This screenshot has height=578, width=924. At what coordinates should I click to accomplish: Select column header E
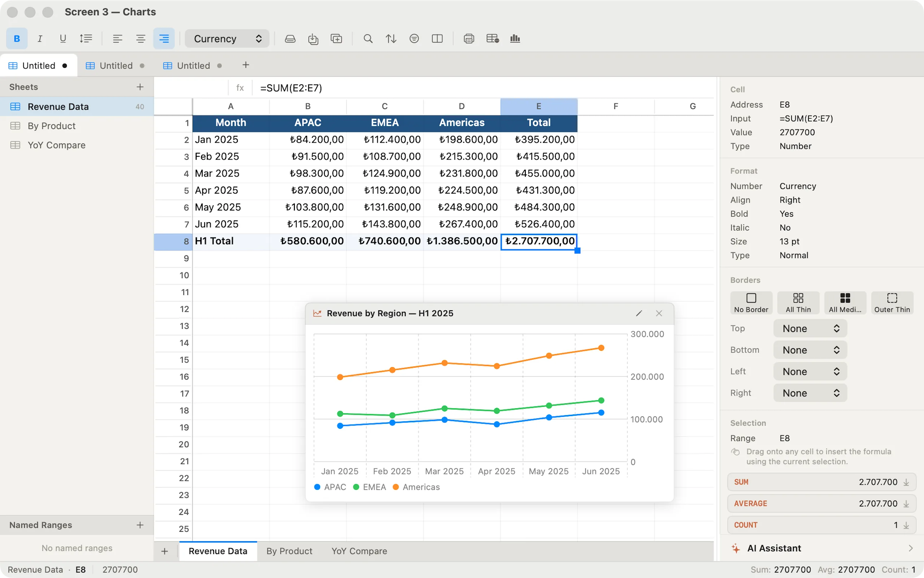[539, 106]
